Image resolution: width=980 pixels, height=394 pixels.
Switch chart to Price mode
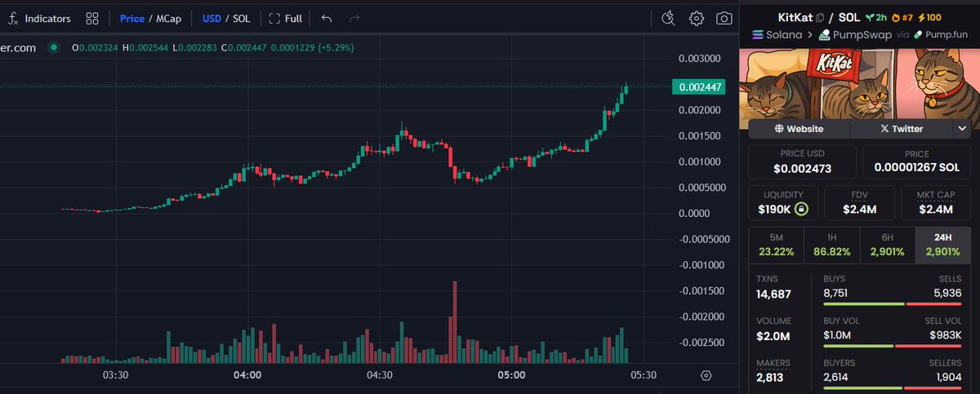pos(131,18)
